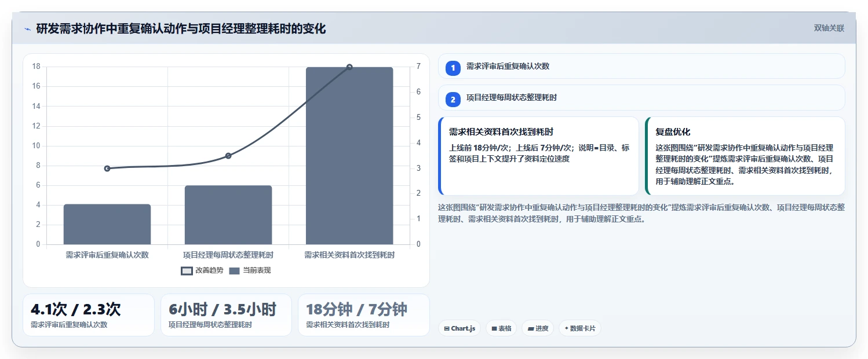Viewport: 868px width, 359px height.
Task: Click the 双轴关联 label in the header
Action: click(829, 28)
